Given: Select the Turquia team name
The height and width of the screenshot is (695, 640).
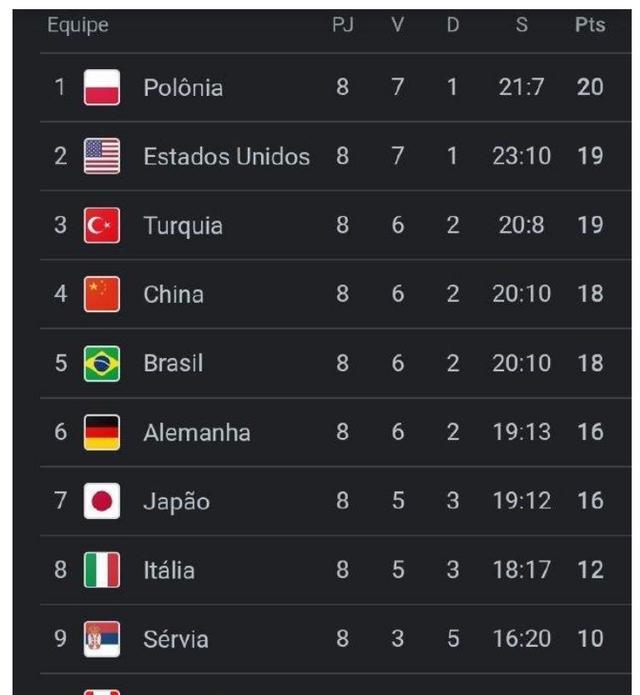Looking at the screenshot, I should tap(183, 226).
